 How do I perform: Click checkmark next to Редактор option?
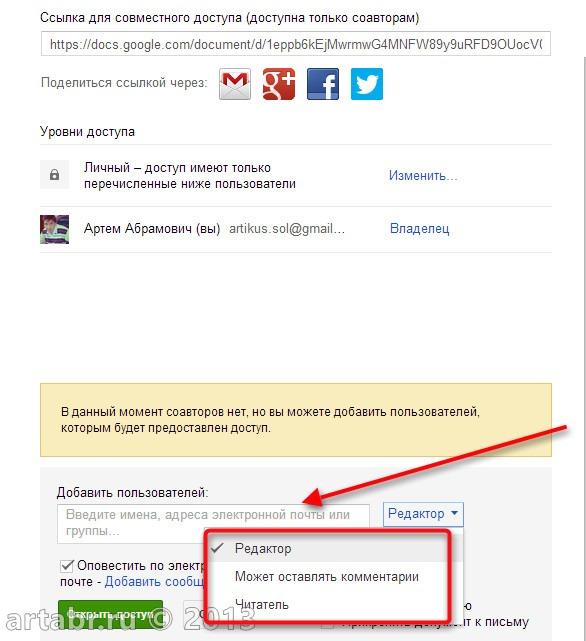(217, 548)
